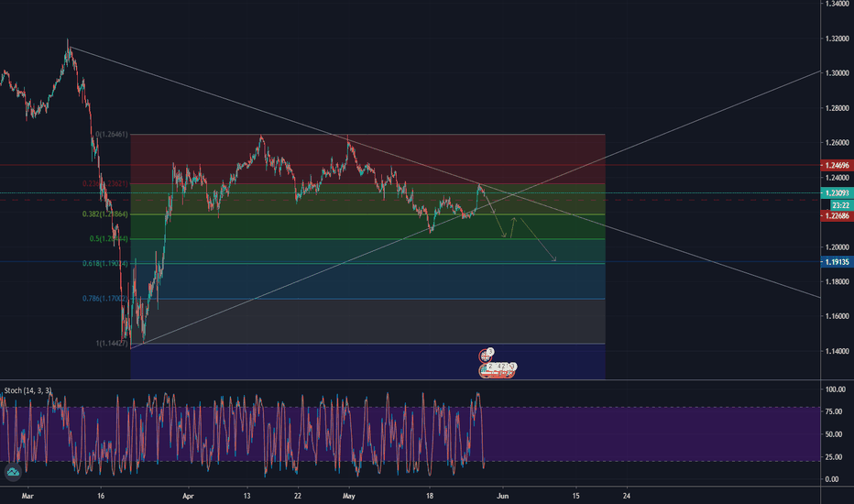Click the green current price label 1.23093
854x504 pixels.
pos(837,192)
